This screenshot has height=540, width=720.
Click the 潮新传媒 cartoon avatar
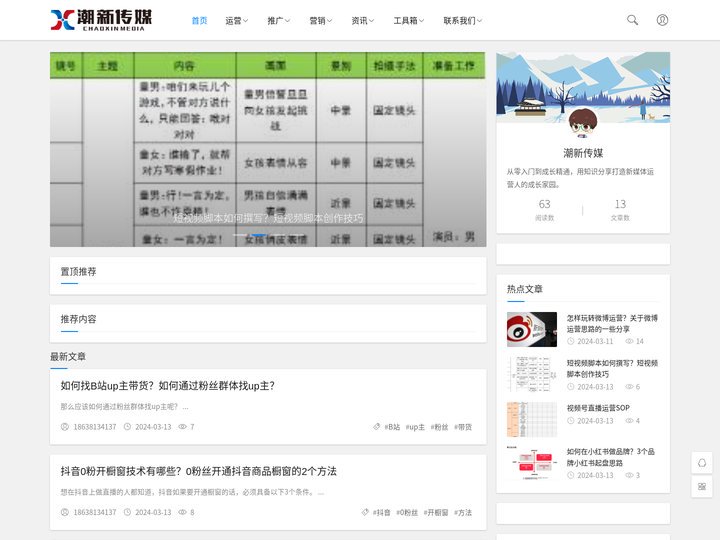pos(583,123)
